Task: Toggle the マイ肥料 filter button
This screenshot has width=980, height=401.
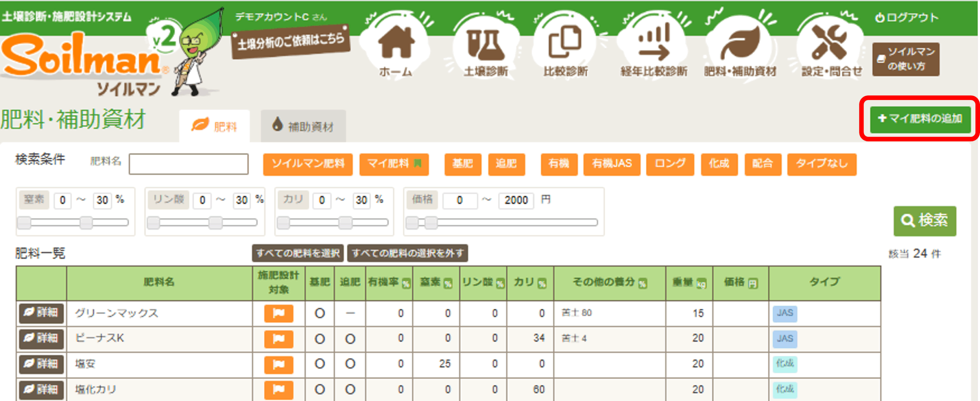Action: [394, 164]
